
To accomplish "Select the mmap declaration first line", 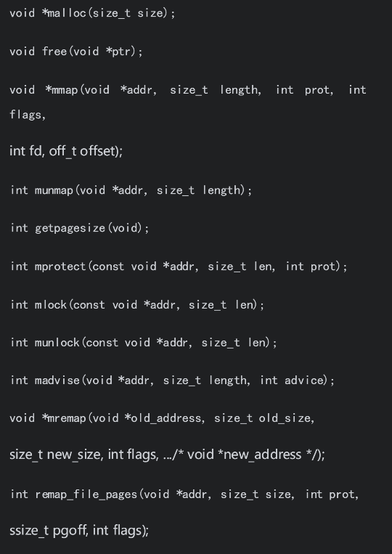I will 188,90.
